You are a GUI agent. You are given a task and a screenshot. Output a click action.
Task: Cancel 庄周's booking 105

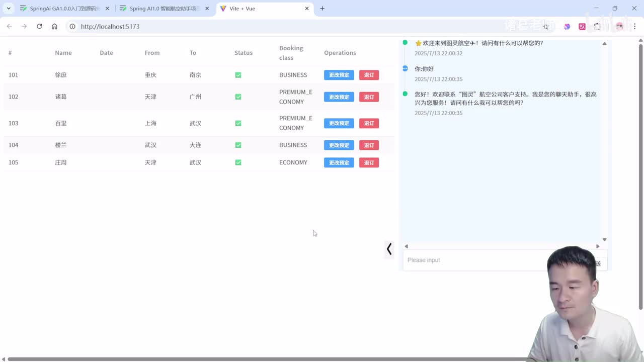pos(369,162)
